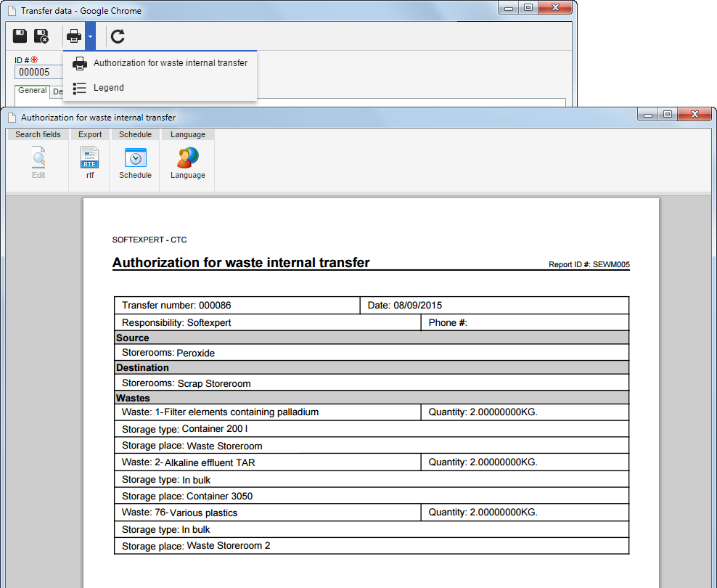Click the printer icon in the toolbar
Viewport: 717px width, 588px height.
74,36
